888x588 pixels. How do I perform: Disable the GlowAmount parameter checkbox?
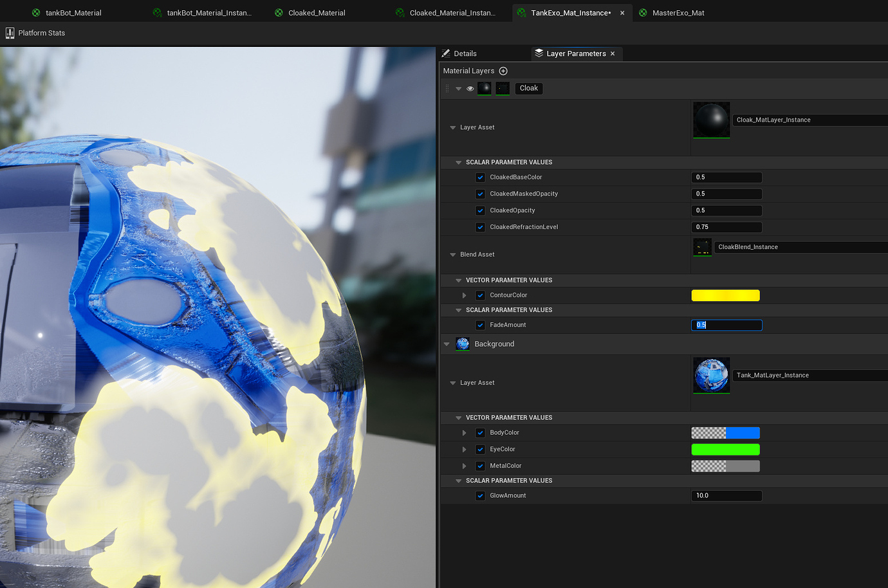coord(480,496)
